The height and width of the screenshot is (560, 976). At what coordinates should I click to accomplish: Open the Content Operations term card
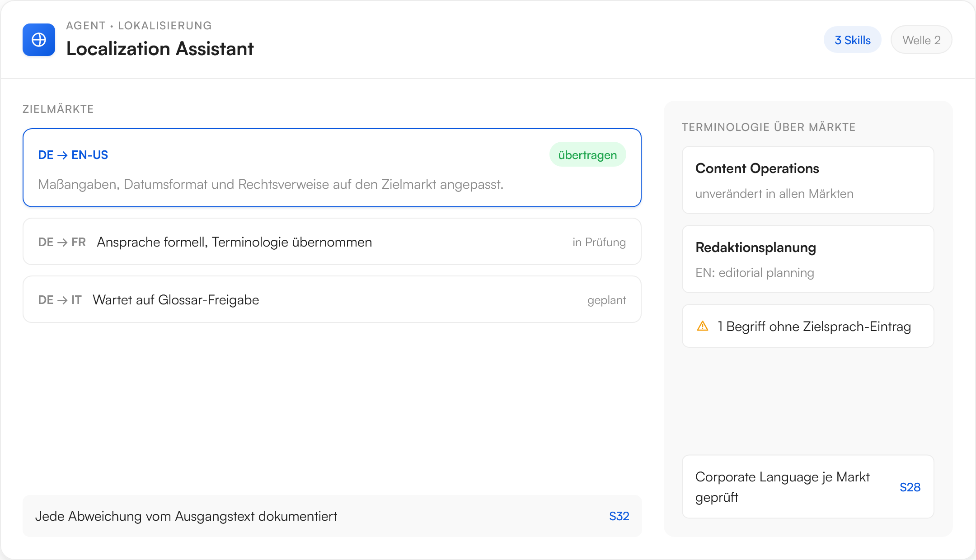pyautogui.click(x=808, y=180)
